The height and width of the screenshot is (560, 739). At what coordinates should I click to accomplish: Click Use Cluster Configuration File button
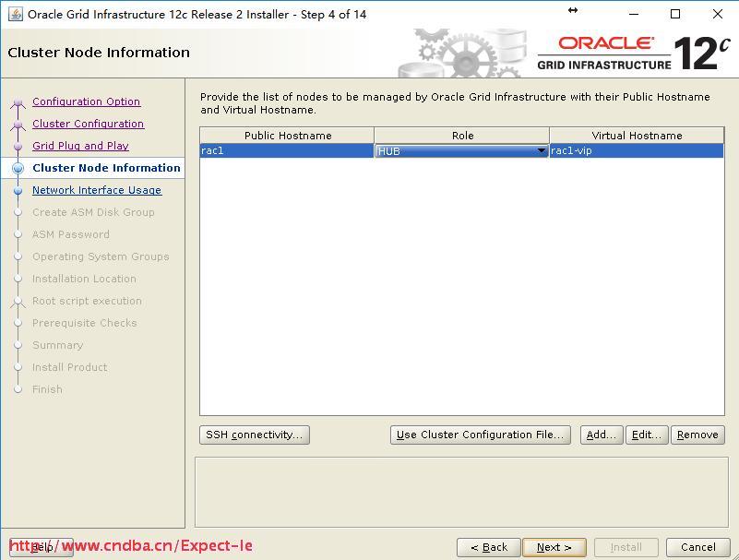[x=481, y=435]
